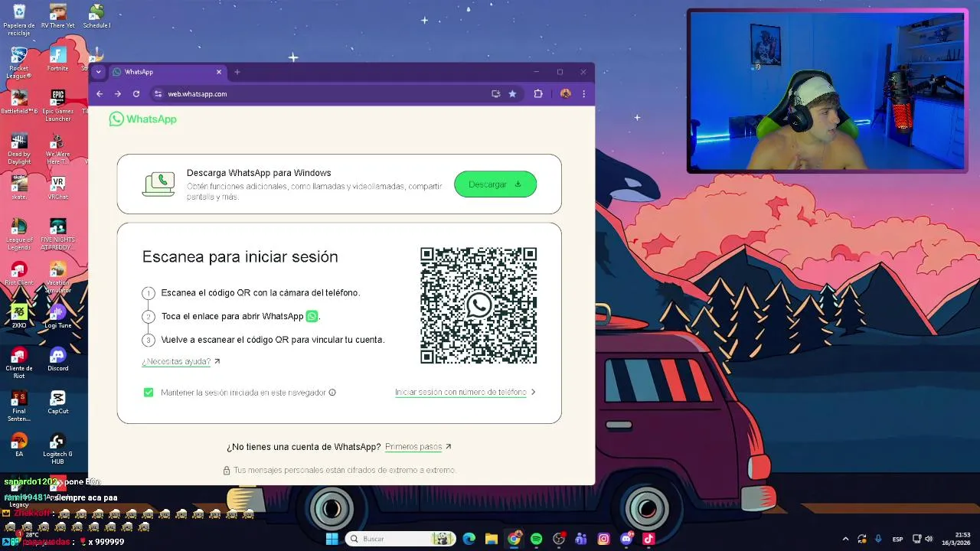Select skate. desktop shortcut

(x=19, y=188)
